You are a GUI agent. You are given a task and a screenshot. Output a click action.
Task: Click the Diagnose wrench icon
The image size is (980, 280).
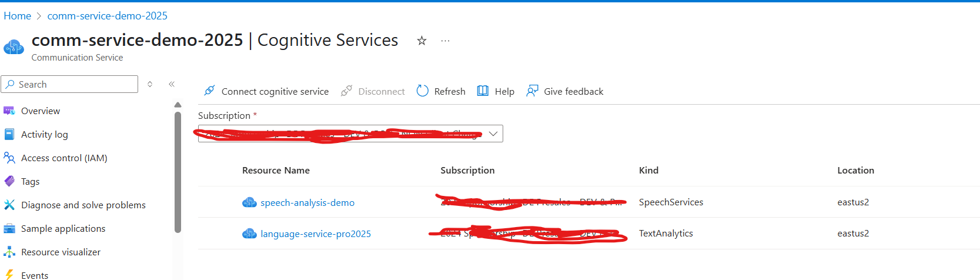point(9,205)
